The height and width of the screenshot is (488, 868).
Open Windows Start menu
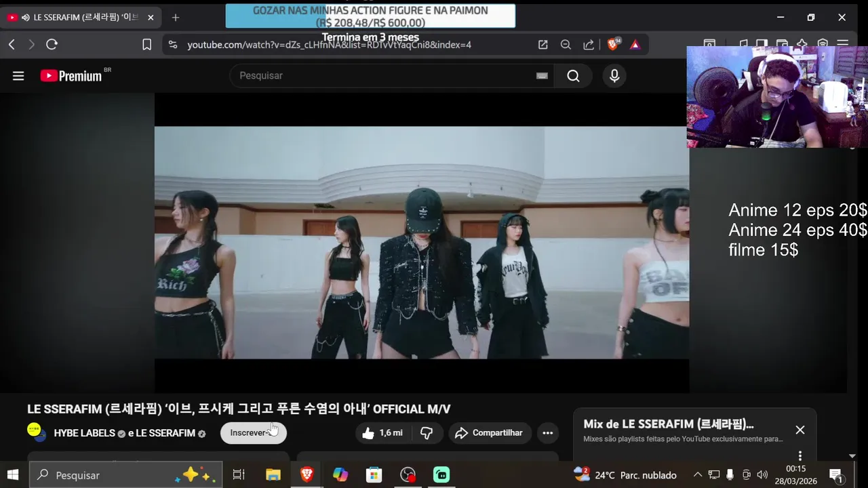13,475
